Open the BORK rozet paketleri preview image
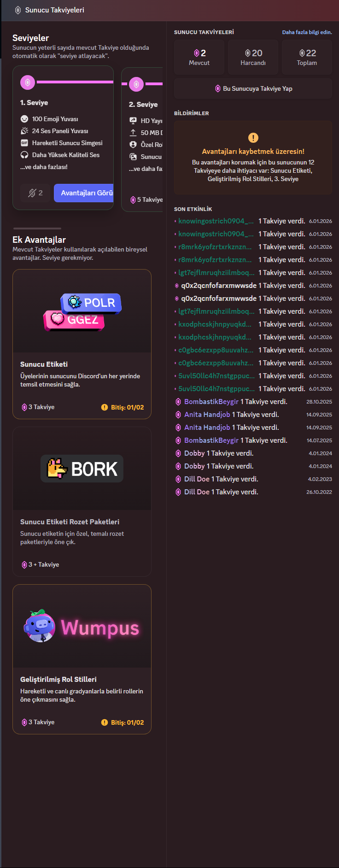339x868 pixels. pos(82,469)
